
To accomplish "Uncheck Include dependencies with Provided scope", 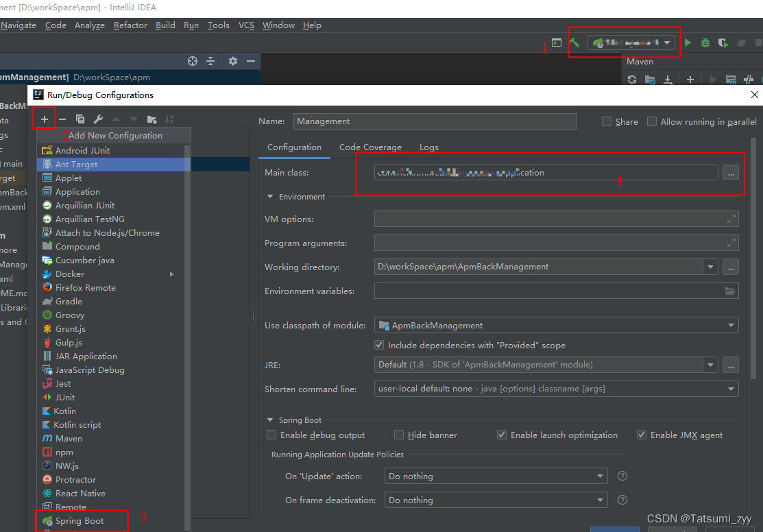I will tap(379, 345).
